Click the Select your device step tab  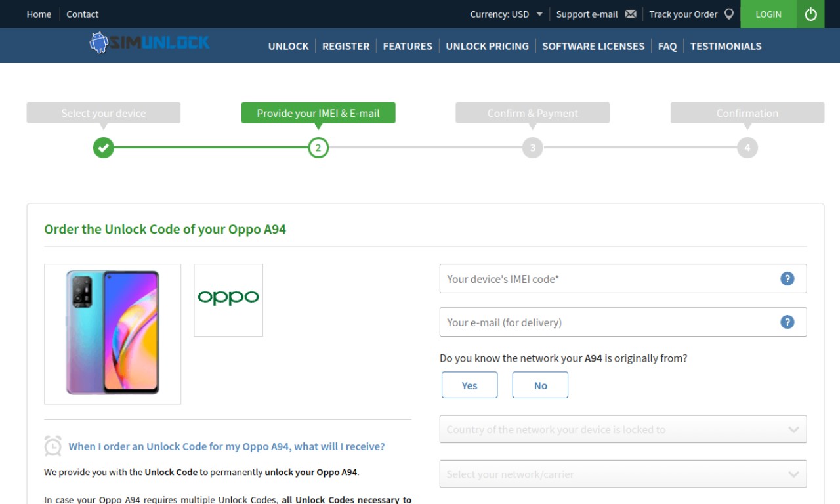[103, 113]
